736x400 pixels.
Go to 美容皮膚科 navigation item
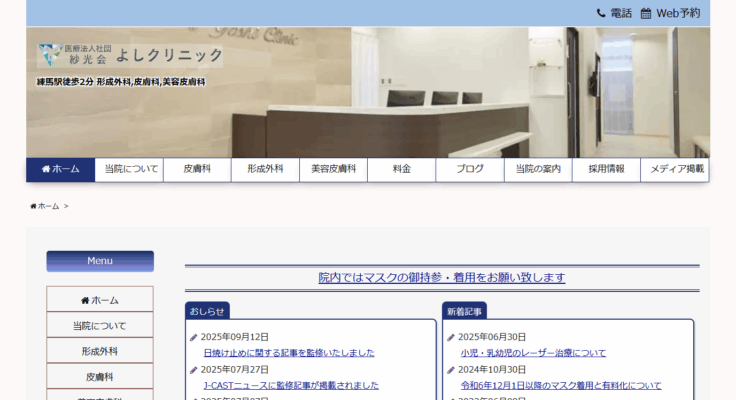click(333, 170)
